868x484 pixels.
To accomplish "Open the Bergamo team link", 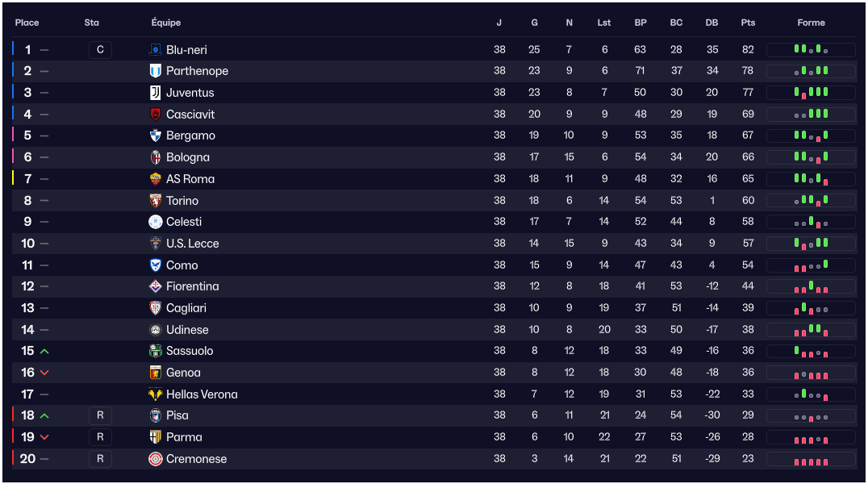I will tap(190, 136).
